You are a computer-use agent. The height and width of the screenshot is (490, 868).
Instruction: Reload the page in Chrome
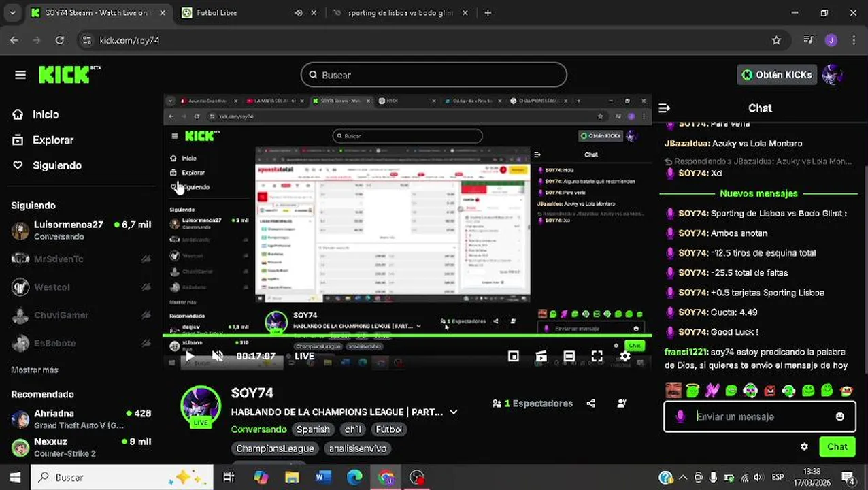click(60, 40)
